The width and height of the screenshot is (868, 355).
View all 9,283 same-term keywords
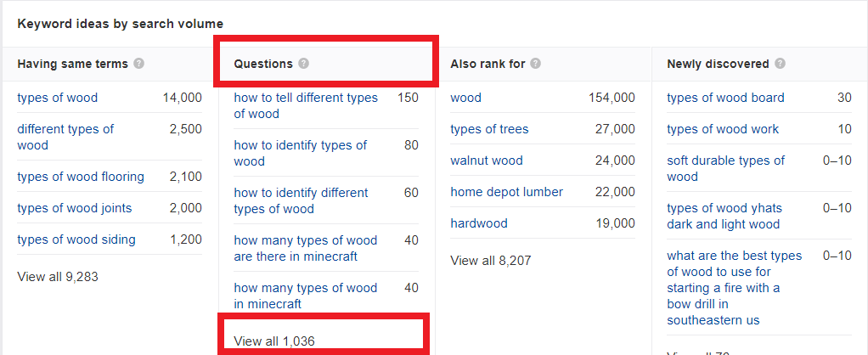click(58, 276)
